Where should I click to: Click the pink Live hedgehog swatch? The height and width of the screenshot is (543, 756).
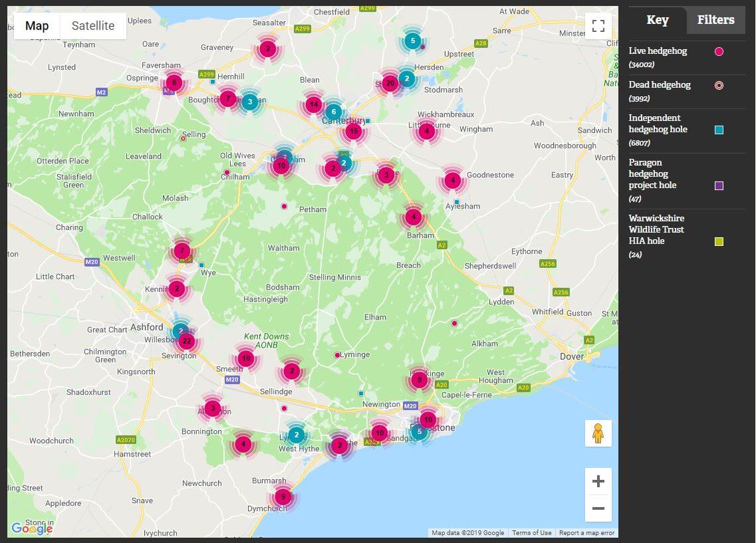point(719,52)
